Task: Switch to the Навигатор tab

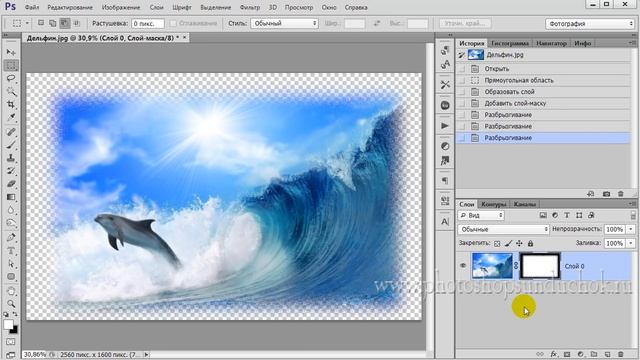Action: pos(551,43)
